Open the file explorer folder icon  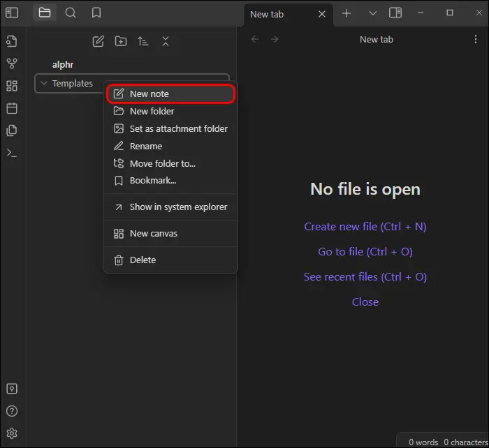tap(44, 13)
